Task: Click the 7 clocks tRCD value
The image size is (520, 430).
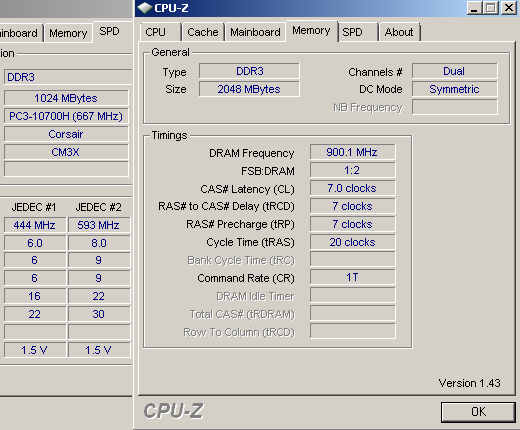Action: pos(353,206)
